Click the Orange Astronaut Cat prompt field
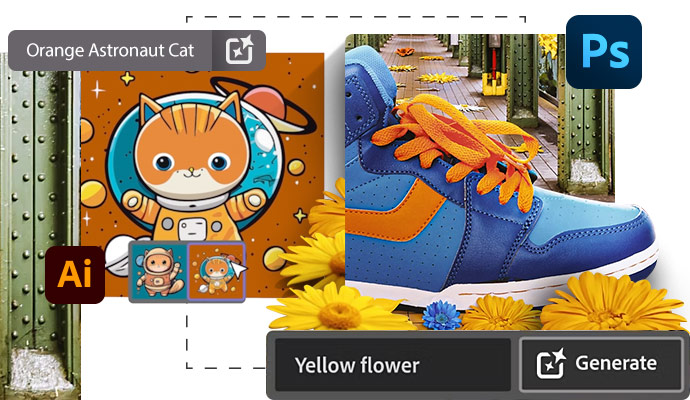 [x=110, y=50]
